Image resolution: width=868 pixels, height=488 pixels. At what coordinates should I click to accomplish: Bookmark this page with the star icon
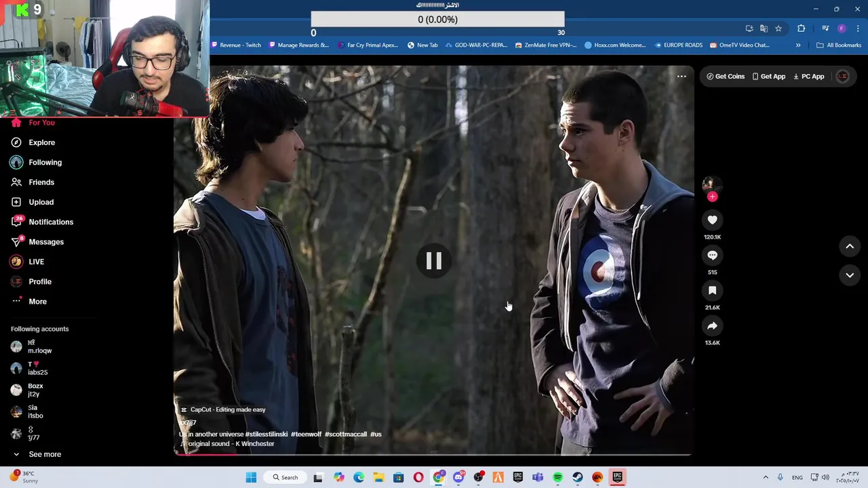coord(778,28)
